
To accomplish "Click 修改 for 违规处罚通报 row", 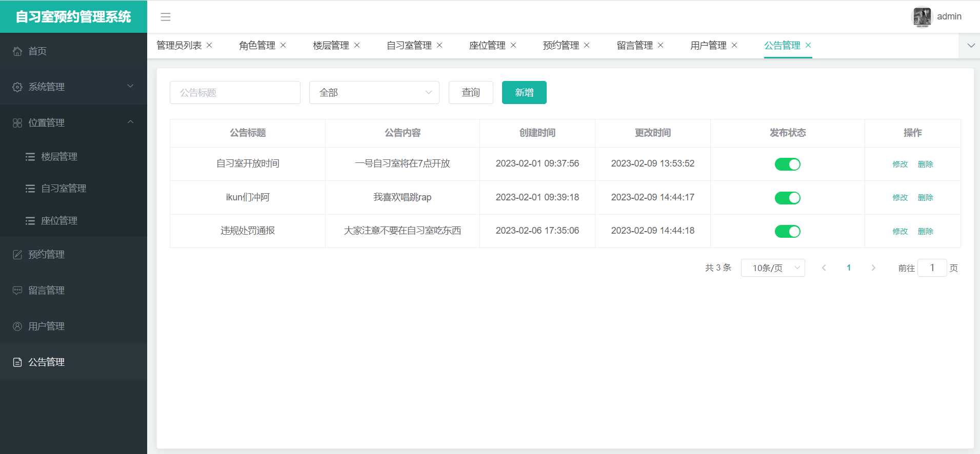I will click(x=900, y=232).
